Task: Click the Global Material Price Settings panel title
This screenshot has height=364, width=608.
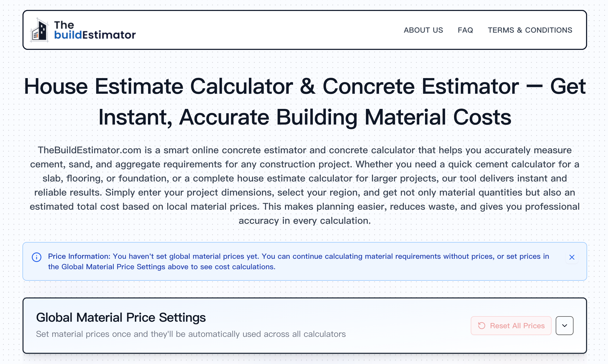Action: (121, 318)
